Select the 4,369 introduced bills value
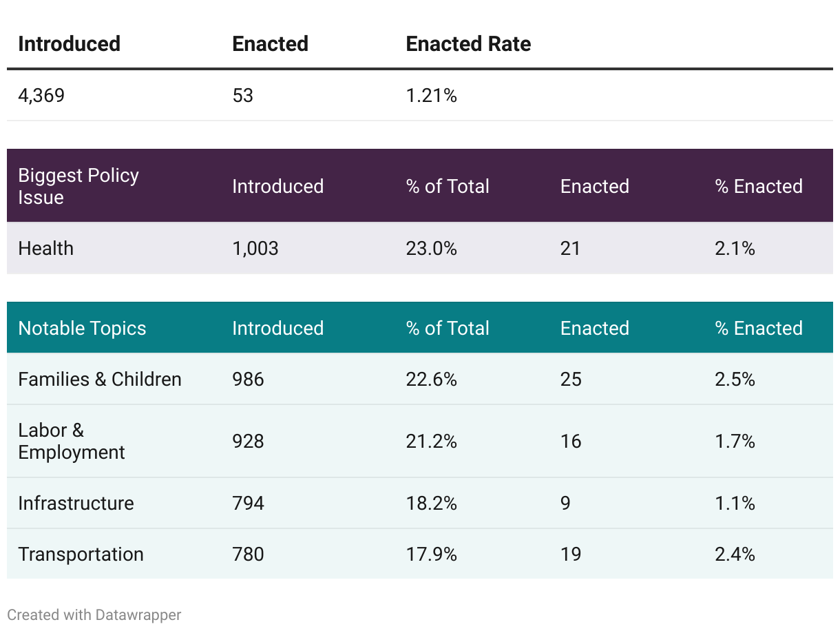This screenshot has width=840, height=631. point(41,95)
